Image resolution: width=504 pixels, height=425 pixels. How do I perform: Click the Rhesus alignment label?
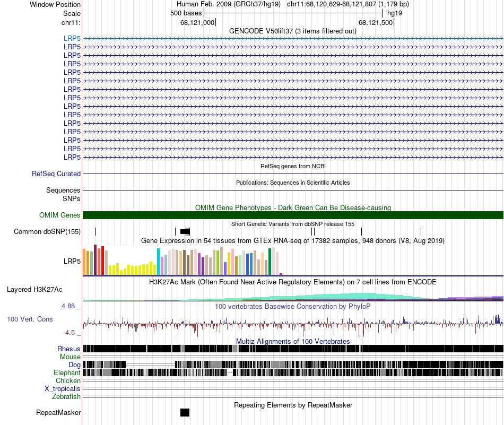[x=69, y=349]
